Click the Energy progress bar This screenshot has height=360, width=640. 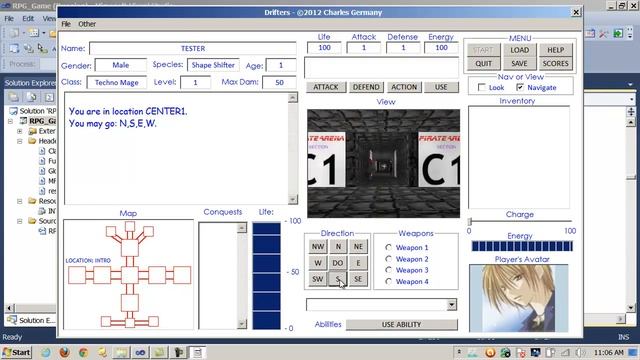[522, 246]
